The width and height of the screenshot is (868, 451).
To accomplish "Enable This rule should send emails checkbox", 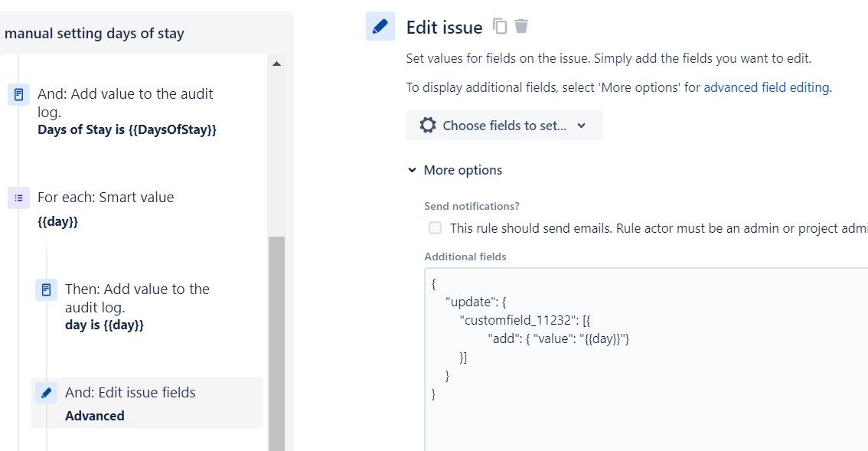I will 435,227.
